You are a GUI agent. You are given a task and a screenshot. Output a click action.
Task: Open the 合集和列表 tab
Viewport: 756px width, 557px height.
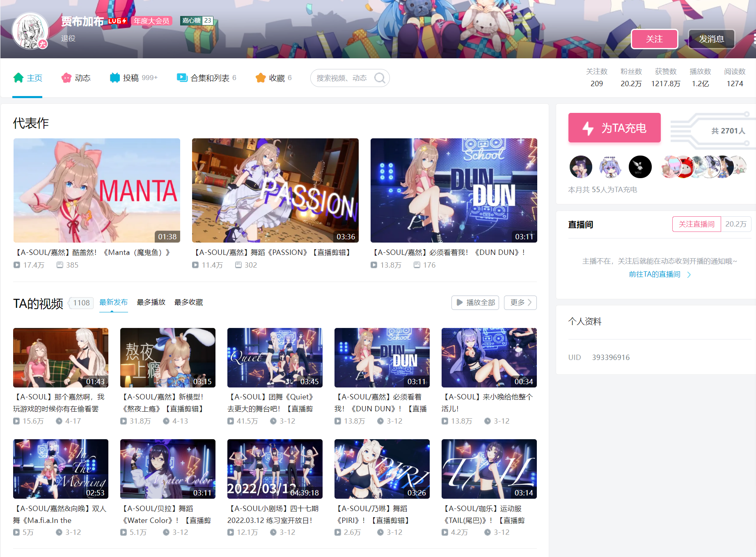[210, 78]
